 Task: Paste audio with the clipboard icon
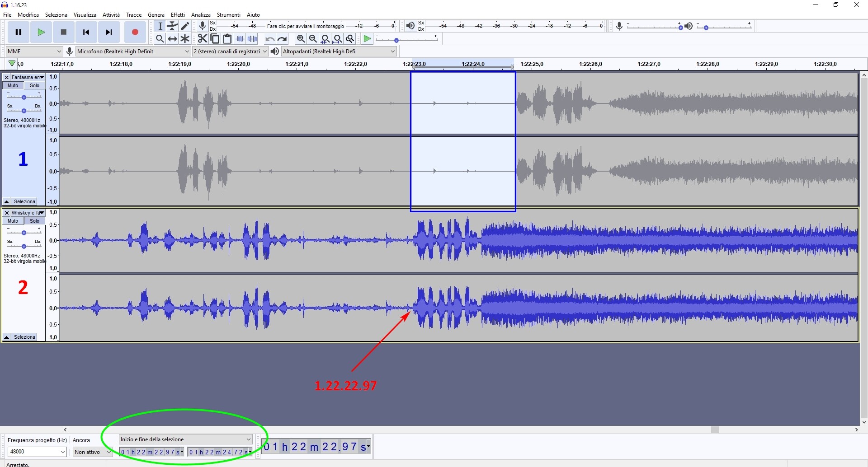(227, 39)
